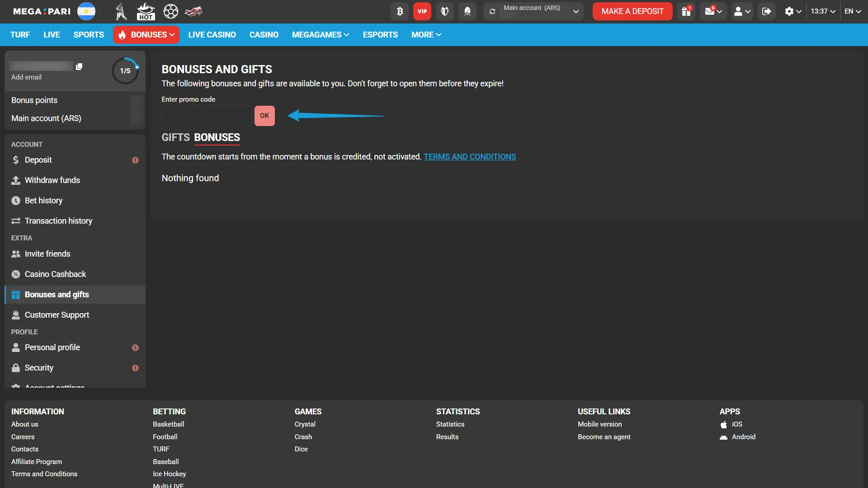Open Transaction history

[75, 221]
